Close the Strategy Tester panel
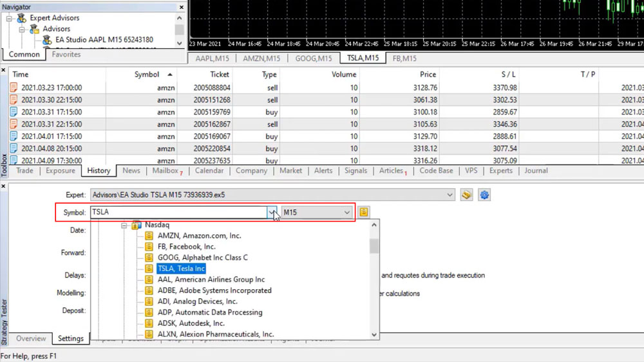Viewport: 644px width, 362px height. (x=3, y=186)
